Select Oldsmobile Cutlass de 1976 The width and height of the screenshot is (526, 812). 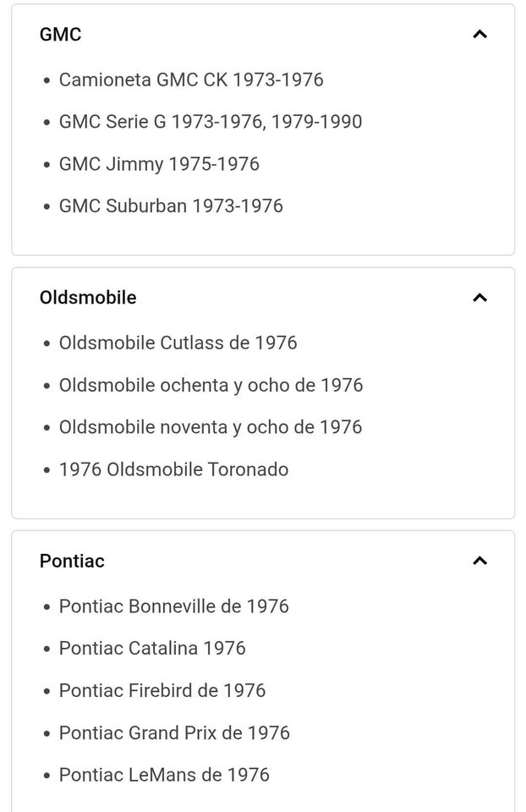(178, 343)
